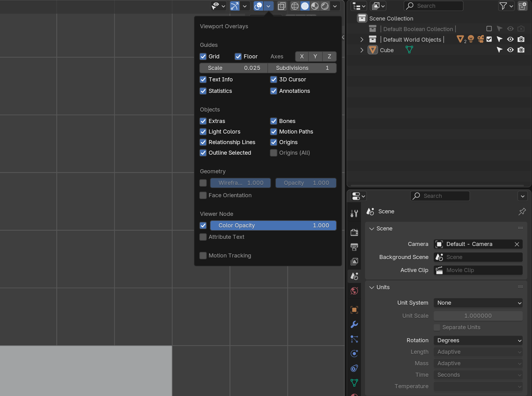Enable the Face Orientation overlay

pyautogui.click(x=203, y=195)
